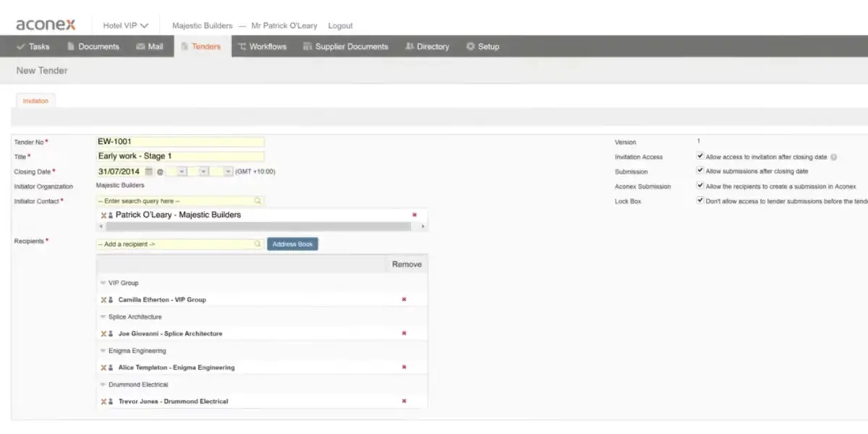Click the cross icon beside Joe Giovanni
Viewport: 868px width, 434px height.
coord(103,333)
